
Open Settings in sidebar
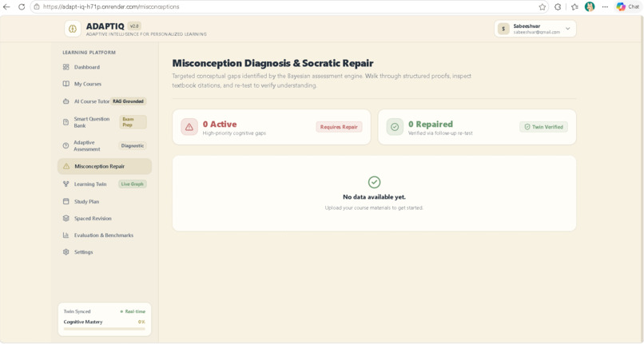tap(105, 251)
